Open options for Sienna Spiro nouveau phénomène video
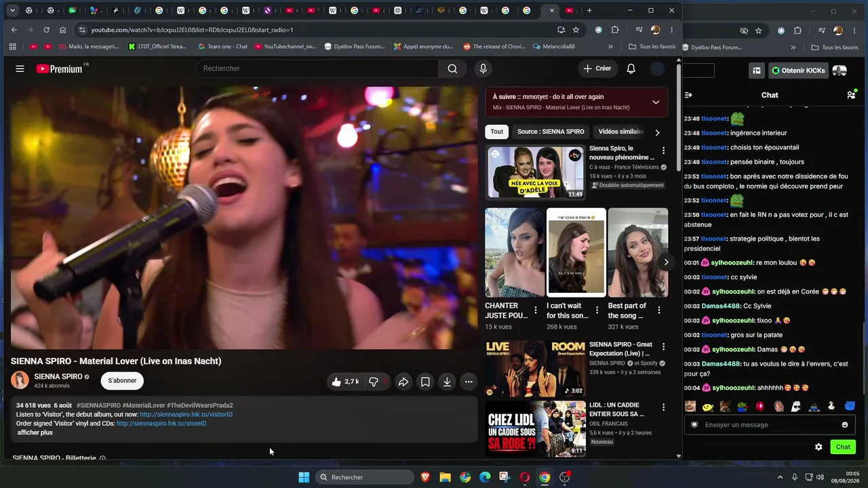The height and width of the screenshot is (488, 868). [x=663, y=150]
